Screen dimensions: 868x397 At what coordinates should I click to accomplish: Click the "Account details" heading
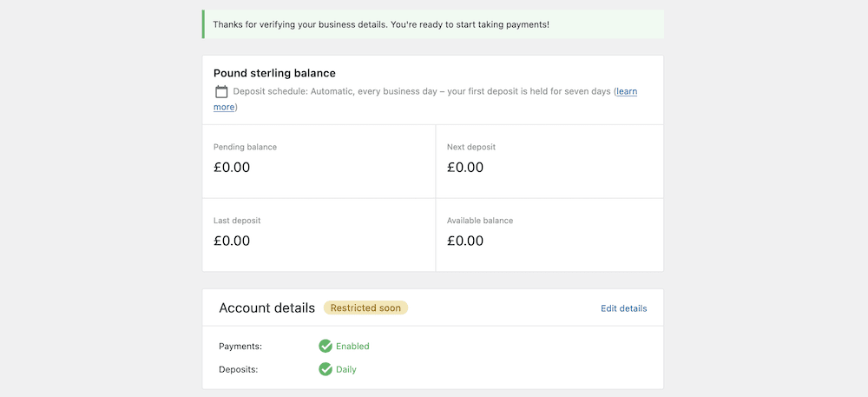(x=266, y=308)
